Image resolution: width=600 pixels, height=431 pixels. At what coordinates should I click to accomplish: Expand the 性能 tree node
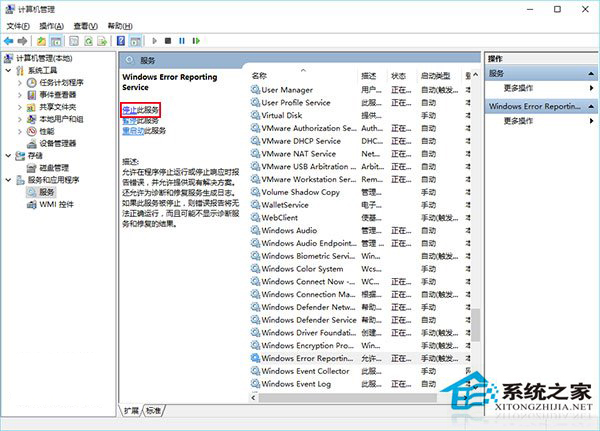click(x=20, y=132)
